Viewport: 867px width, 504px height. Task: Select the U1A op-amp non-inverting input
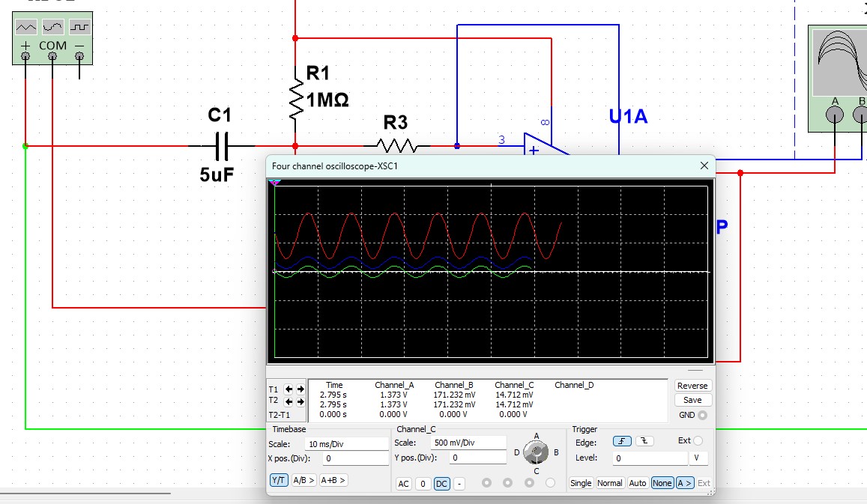click(533, 149)
